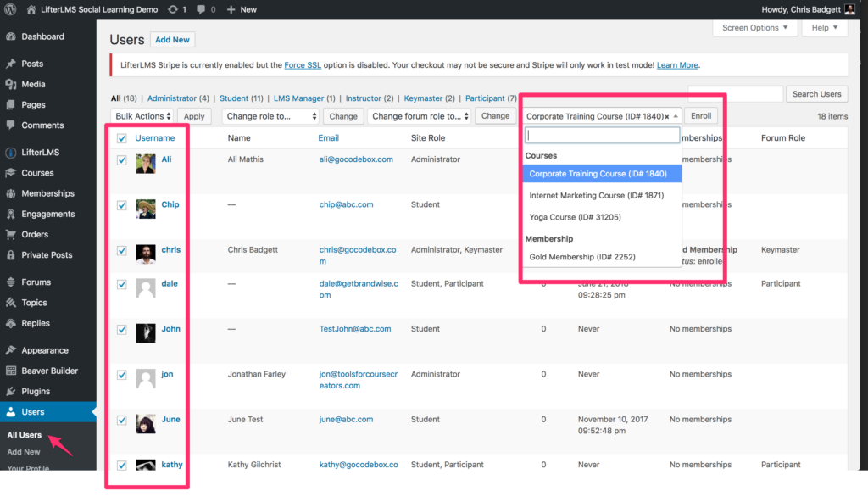This screenshot has width=868, height=502.
Task: Open the Force SSL link
Action: [x=303, y=64]
